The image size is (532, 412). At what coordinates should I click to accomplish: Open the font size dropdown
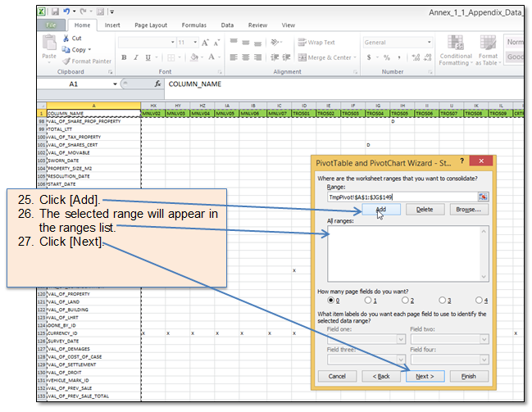(x=193, y=43)
